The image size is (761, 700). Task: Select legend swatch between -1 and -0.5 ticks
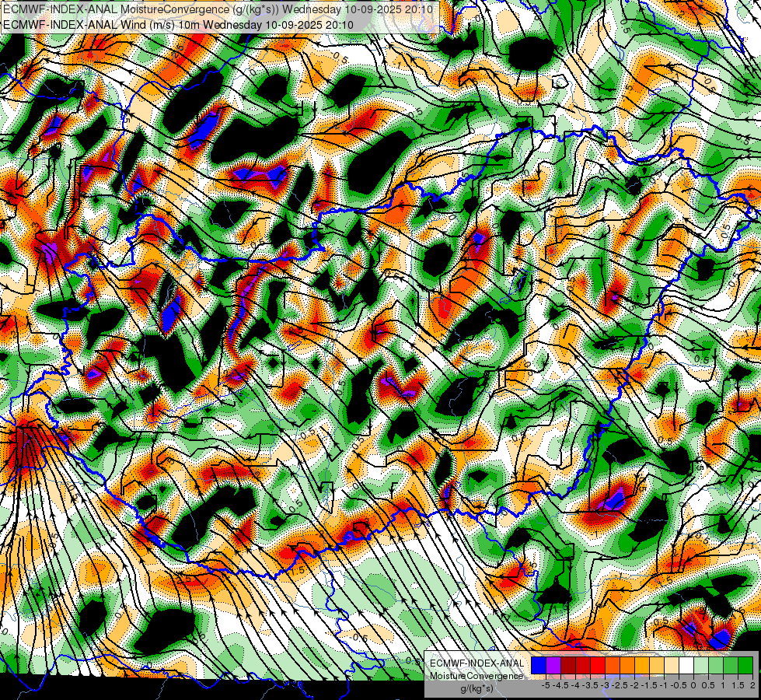pyautogui.click(x=671, y=666)
